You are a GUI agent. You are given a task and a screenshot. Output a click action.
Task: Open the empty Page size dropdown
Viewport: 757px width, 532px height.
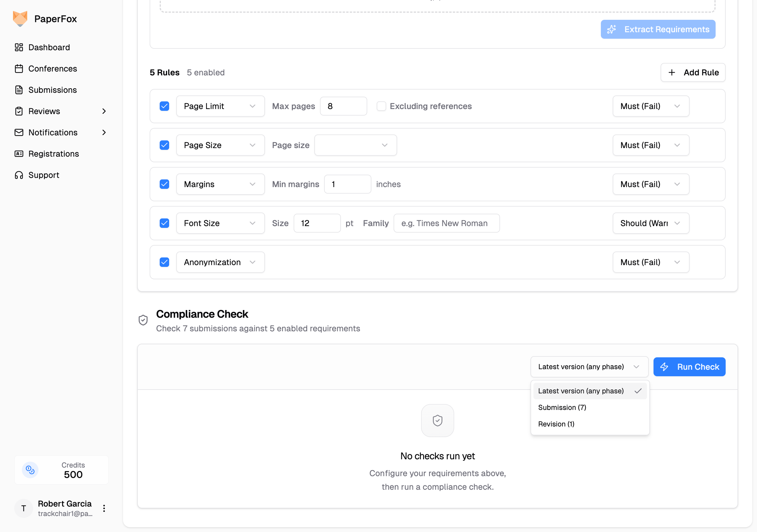[355, 145]
